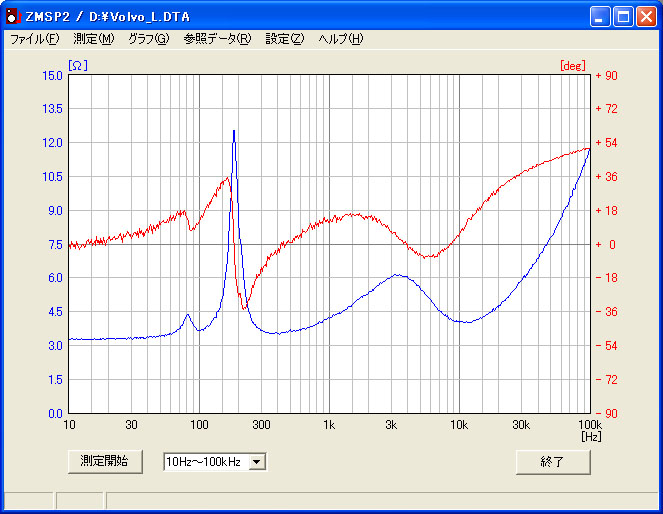Minimize the ZMSP2 window

point(599,17)
